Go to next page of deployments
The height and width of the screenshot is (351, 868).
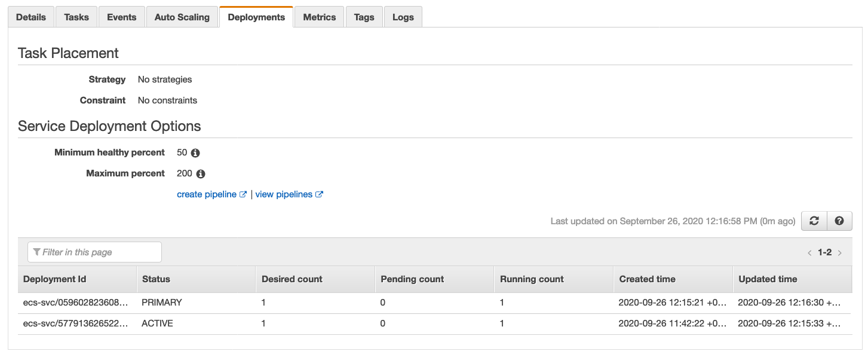pyautogui.click(x=840, y=253)
